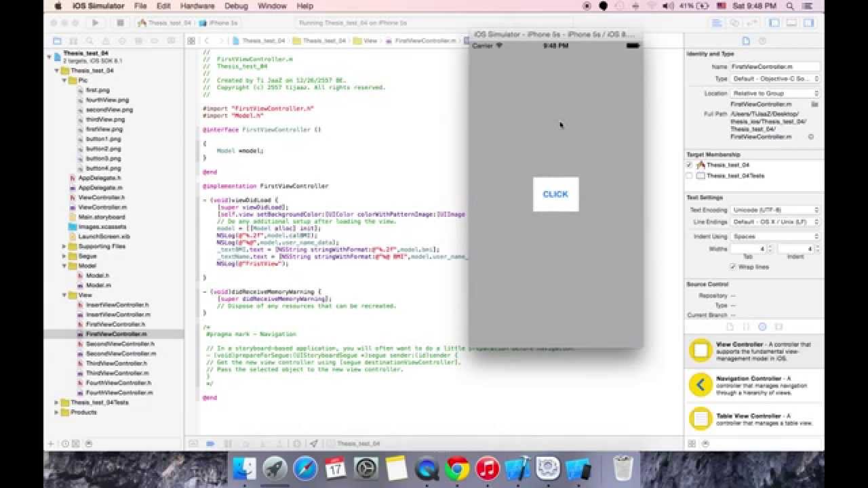This screenshot has height=488, width=868.
Task: Open the Line Endings dropdown
Action: [x=775, y=222]
